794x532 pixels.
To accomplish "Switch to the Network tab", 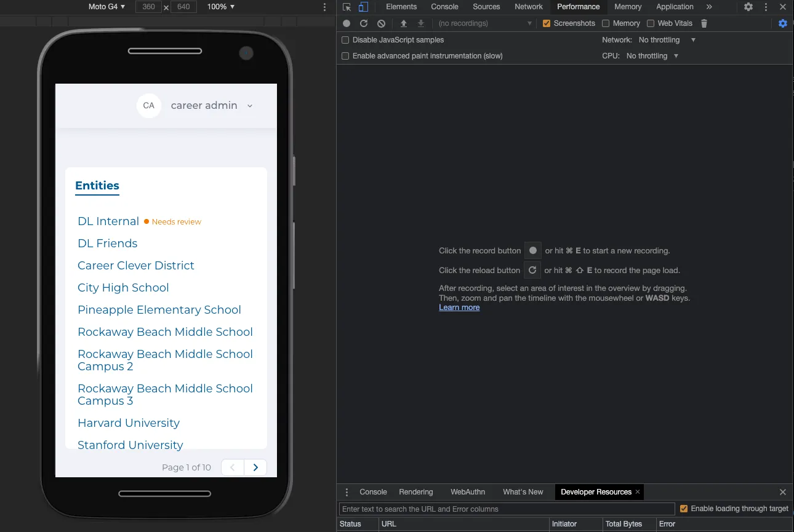I will coord(528,7).
